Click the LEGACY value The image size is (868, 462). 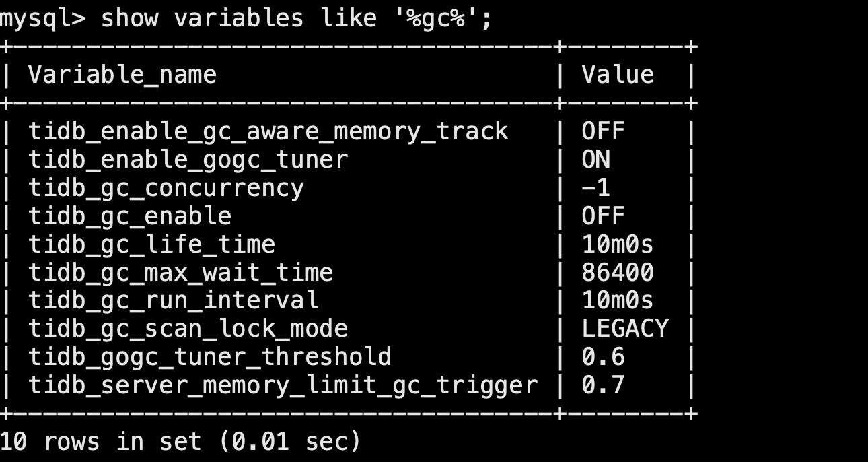(x=624, y=329)
